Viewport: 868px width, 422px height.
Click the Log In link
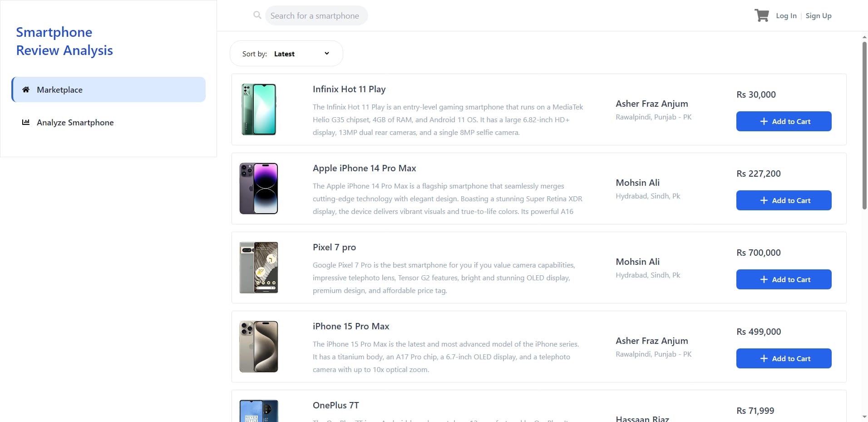click(786, 16)
